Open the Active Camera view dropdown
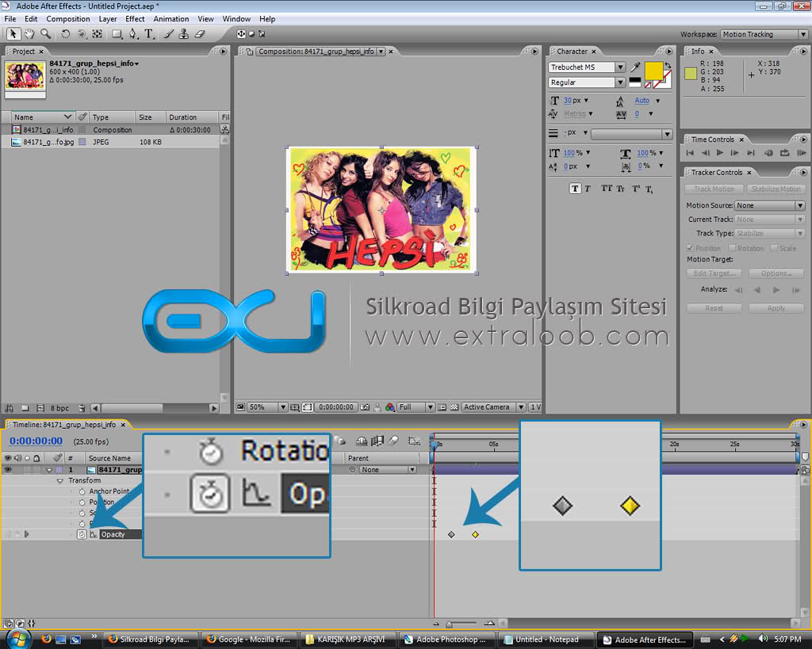 [x=493, y=407]
